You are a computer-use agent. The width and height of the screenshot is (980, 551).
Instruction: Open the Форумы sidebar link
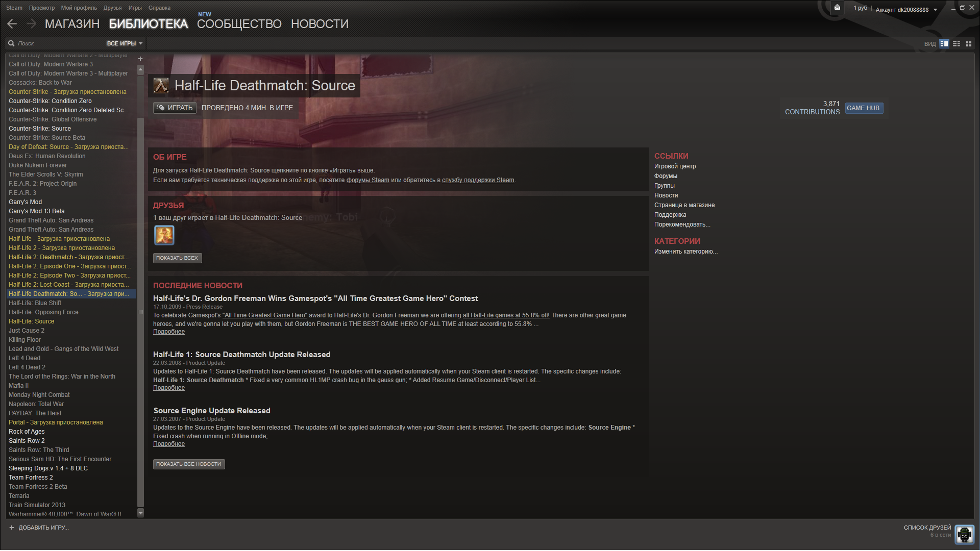click(x=666, y=176)
